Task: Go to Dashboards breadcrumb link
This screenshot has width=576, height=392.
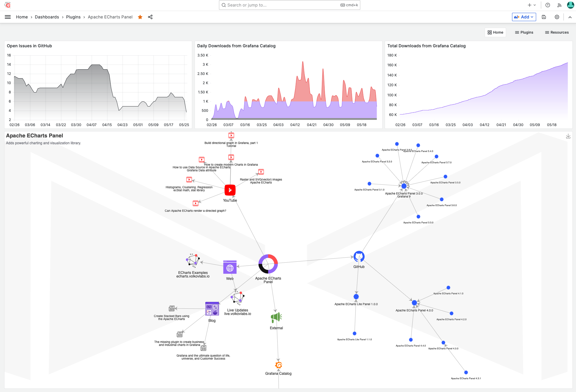Action: coord(47,17)
